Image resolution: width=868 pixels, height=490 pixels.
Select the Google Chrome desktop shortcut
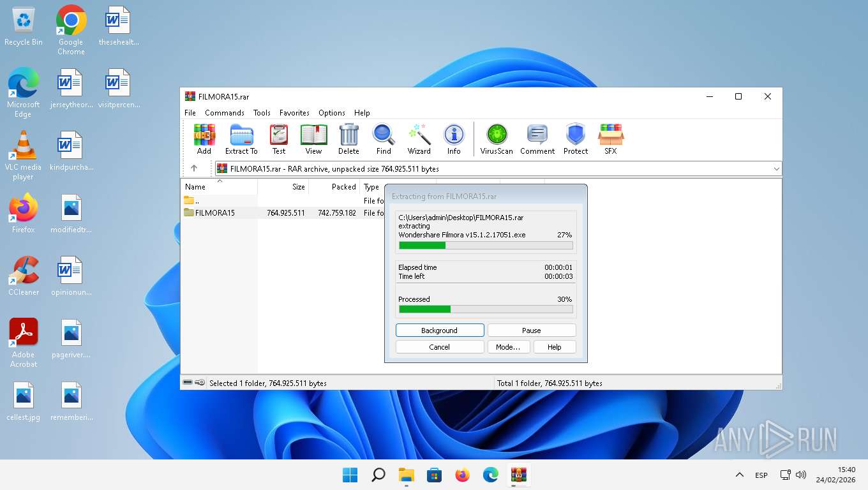[x=71, y=30]
